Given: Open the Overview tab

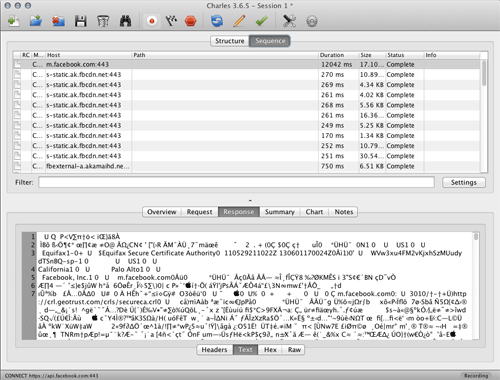Looking at the screenshot, I should pyautogui.click(x=162, y=212).
